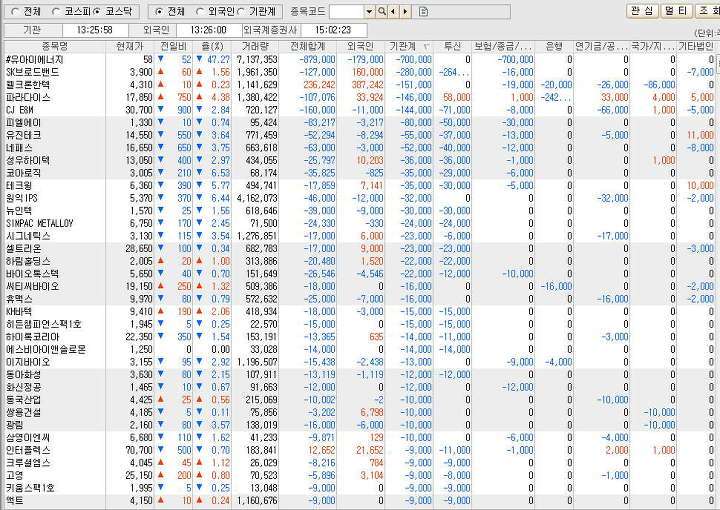
Task: Select 전체 investor radio beside 외국인
Action: [x=158, y=11]
